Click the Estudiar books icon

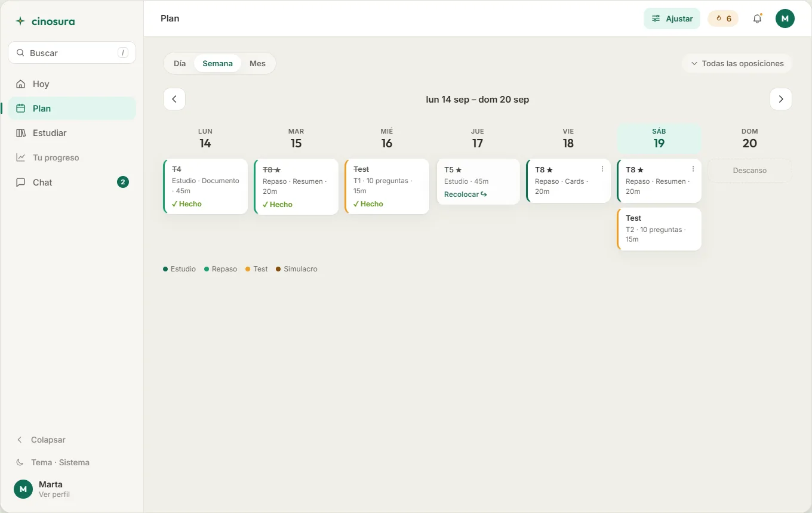21,133
